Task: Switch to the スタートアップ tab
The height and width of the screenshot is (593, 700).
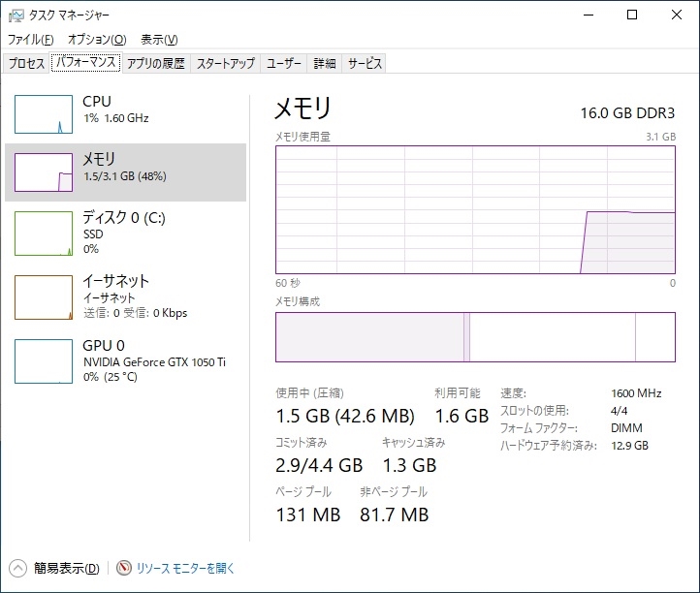Action: [x=226, y=64]
